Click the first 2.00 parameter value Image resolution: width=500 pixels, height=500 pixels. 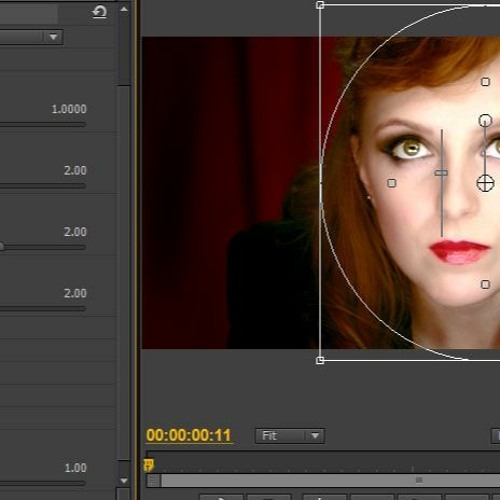pos(75,170)
